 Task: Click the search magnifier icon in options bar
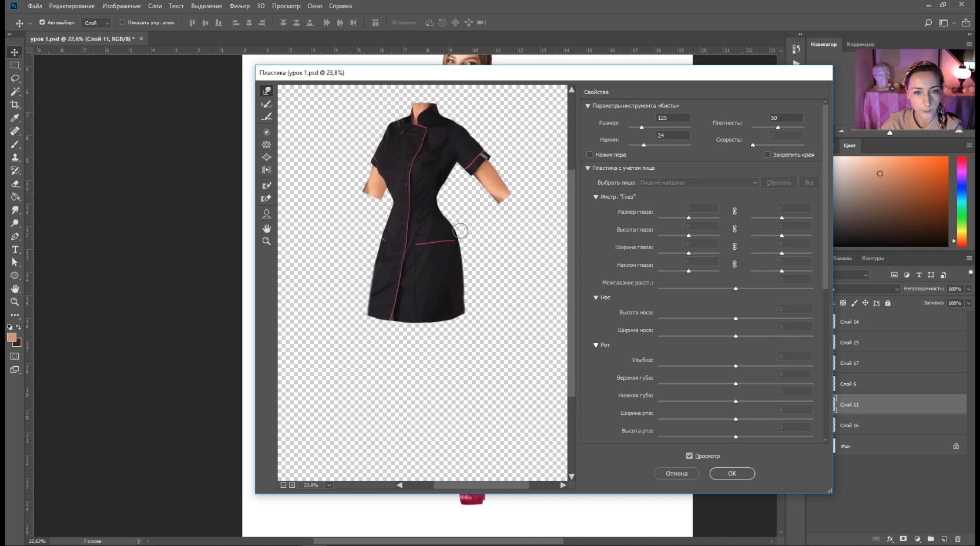tap(928, 23)
